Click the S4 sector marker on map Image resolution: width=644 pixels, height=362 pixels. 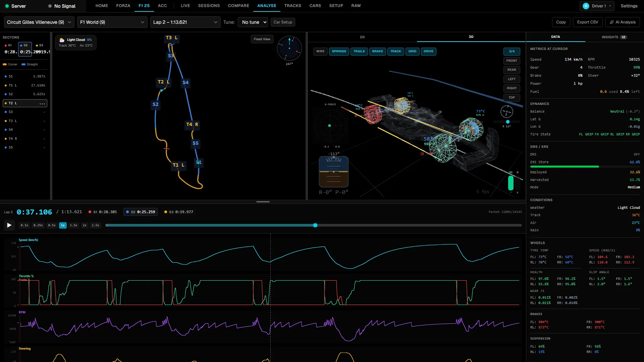[x=185, y=82]
